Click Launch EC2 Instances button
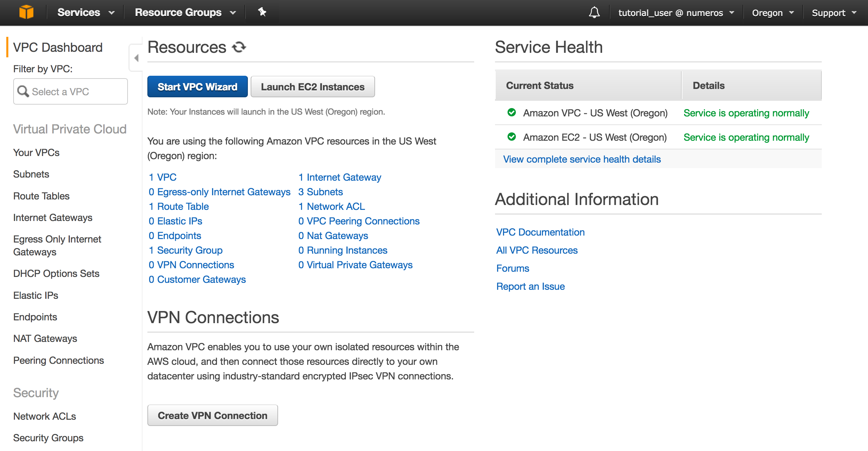868x451 pixels. pyautogui.click(x=313, y=87)
